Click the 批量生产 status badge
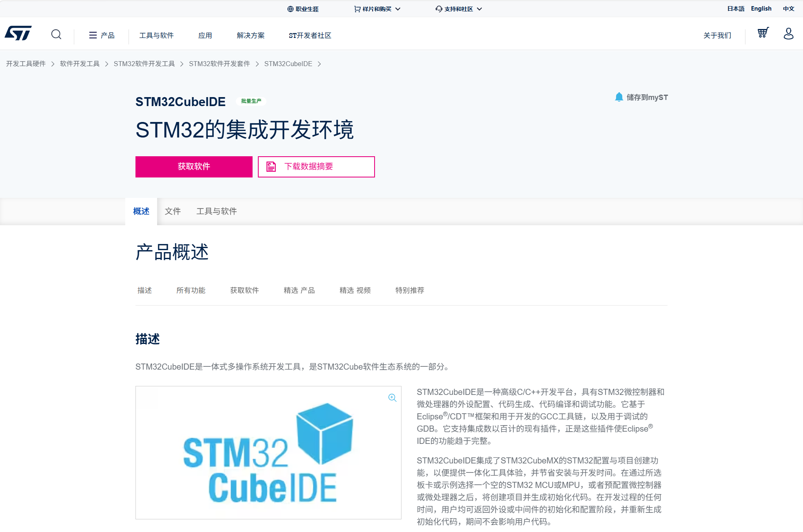The width and height of the screenshot is (803, 532). pyautogui.click(x=251, y=101)
